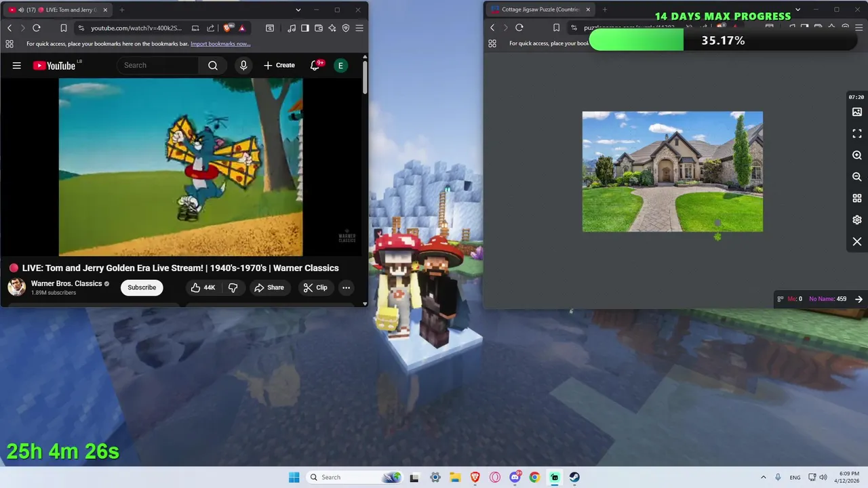The width and height of the screenshot is (868, 488).
Task: Open File Explorer from the taskbar
Action: pyautogui.click(x=455, y=477)
